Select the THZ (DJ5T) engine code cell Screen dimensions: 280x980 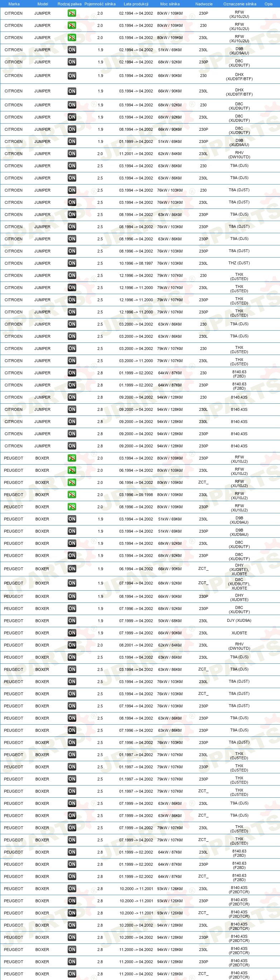[x=239, y=263]
